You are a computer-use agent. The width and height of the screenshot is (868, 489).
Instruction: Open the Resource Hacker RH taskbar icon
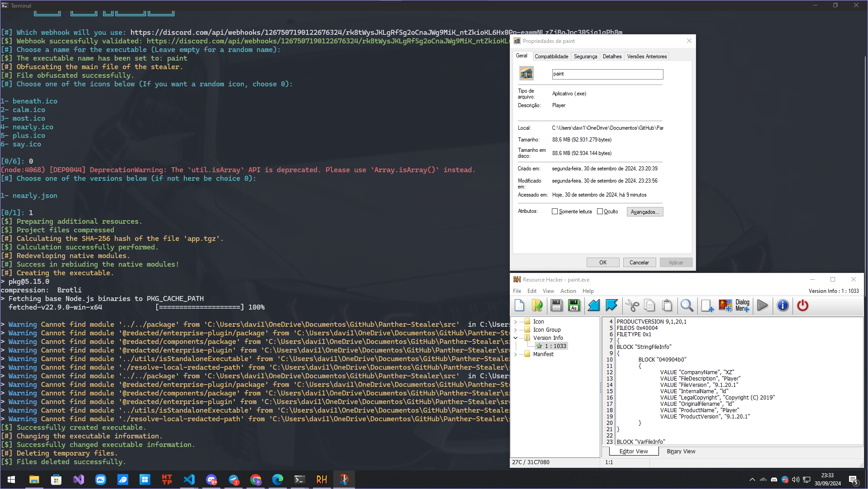tap(322, 480)
